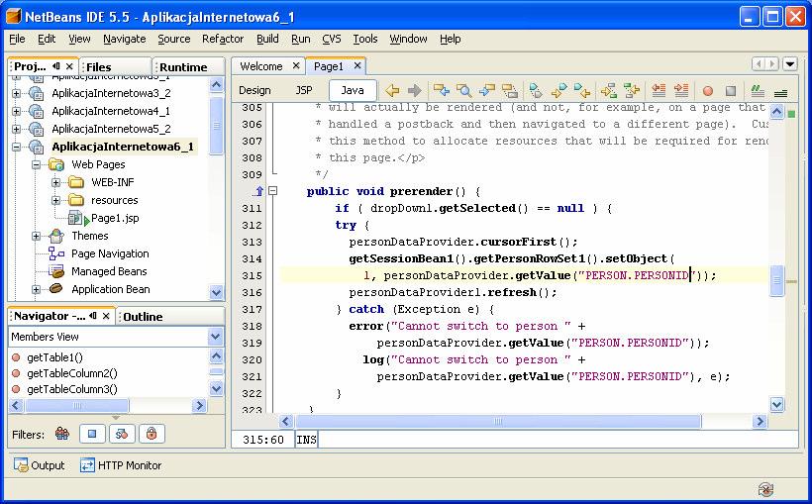The height and width of the screenshot is (504, 812).
Task: Click the editor vertical scroll down arrow
Action: 776,404
